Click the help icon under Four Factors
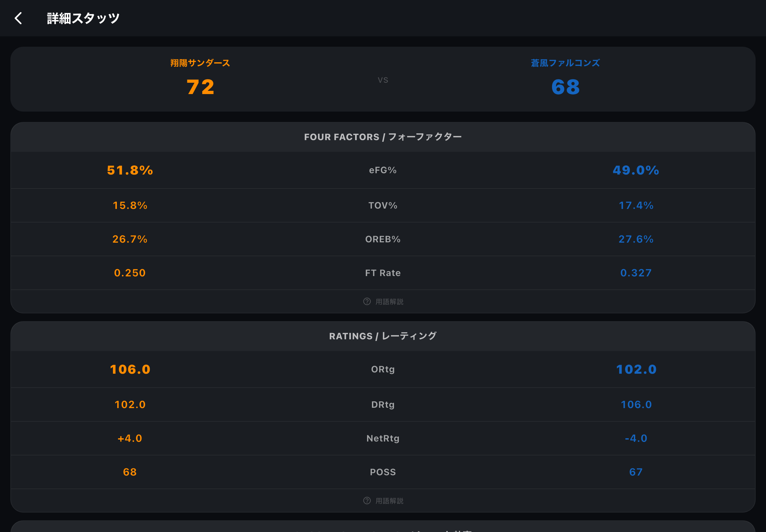This screenshot has height=532, width=766. click(x=367, y=302)
